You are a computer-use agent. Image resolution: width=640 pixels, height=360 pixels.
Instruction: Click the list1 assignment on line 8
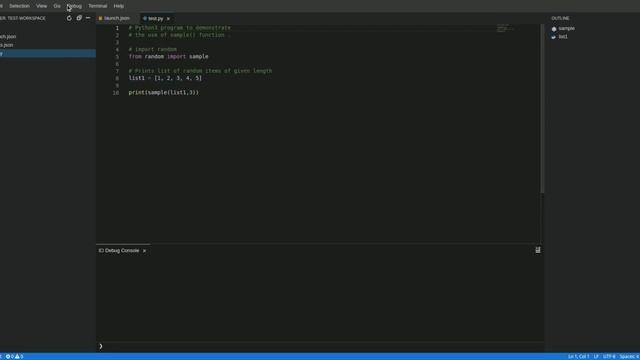pyautogui.click(x=165, y=78)
